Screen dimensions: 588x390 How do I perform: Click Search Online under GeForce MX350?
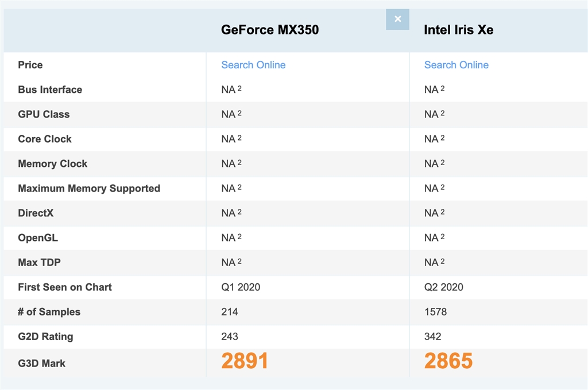pos(253,65)
